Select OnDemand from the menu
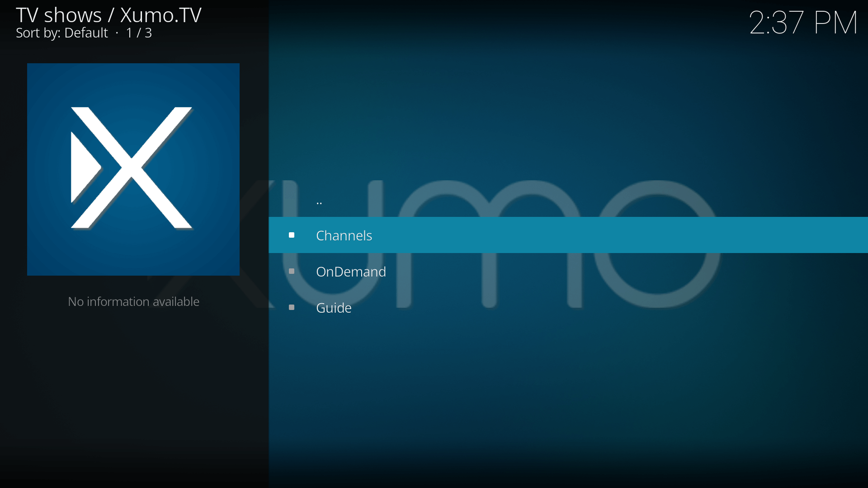The width and height of the screenshot is (868, 488). click(351, 271)
